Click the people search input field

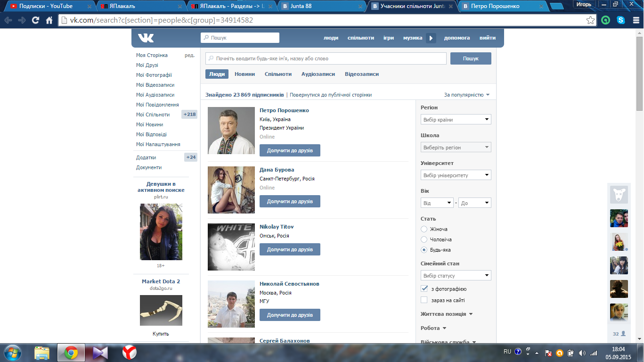pyautogui.click(x=326, y=58)
